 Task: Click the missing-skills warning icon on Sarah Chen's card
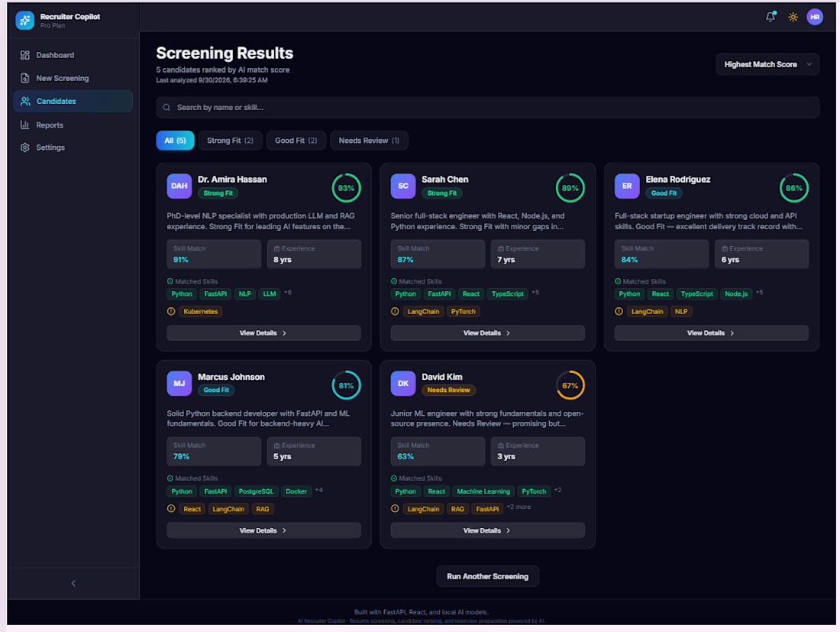395,312
